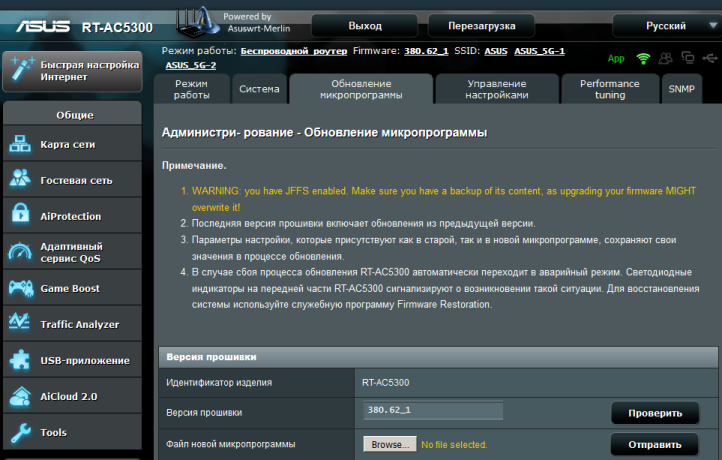The image size is (722, 460).
Task: Click the Tools wrench icon
Action: (20, 432)
